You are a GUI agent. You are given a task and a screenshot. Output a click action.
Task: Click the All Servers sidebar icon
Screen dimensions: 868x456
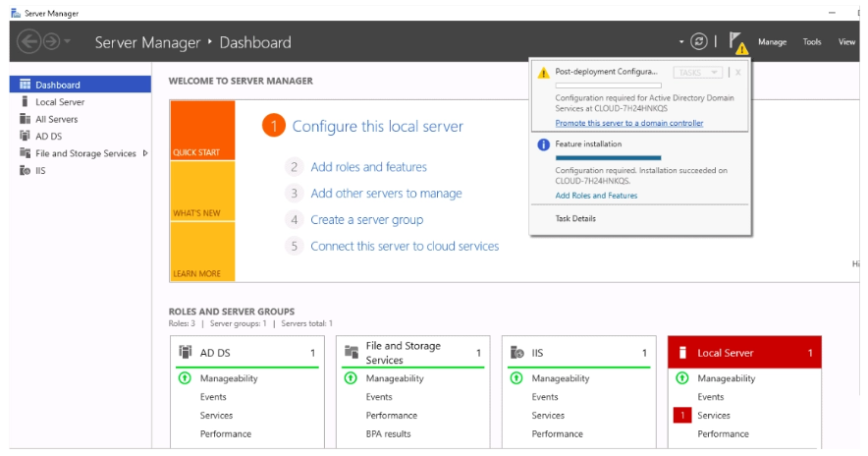click(x=25, y=119)
